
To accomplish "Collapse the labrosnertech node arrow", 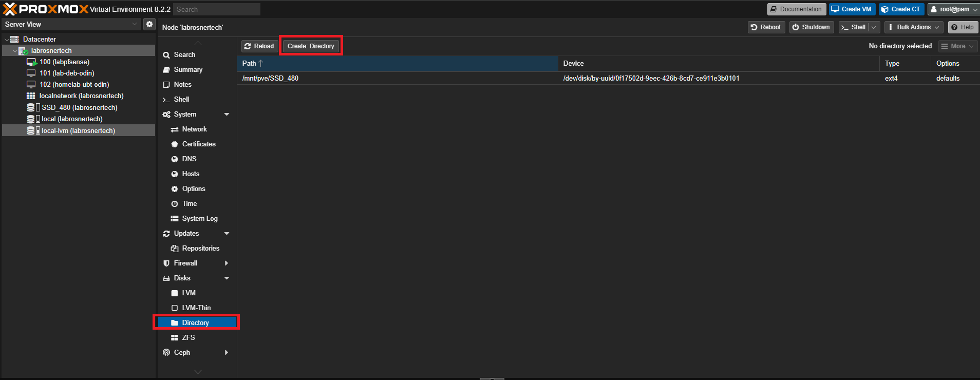I will coord(14,51).
